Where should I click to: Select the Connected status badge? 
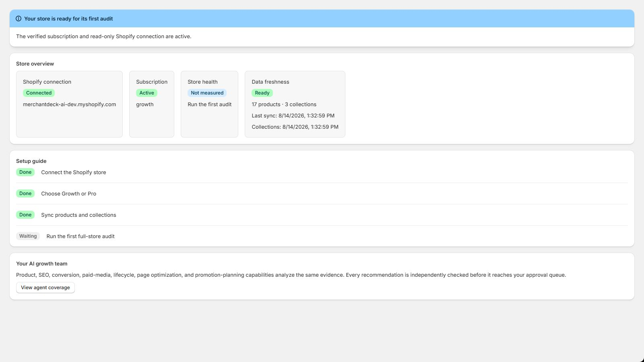click(39, 93)
